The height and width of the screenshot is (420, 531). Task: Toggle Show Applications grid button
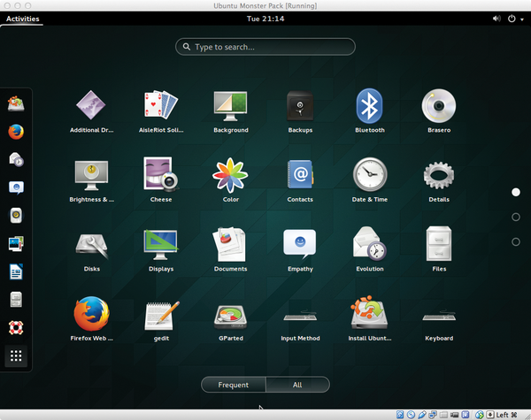click(x=16, y=355)
